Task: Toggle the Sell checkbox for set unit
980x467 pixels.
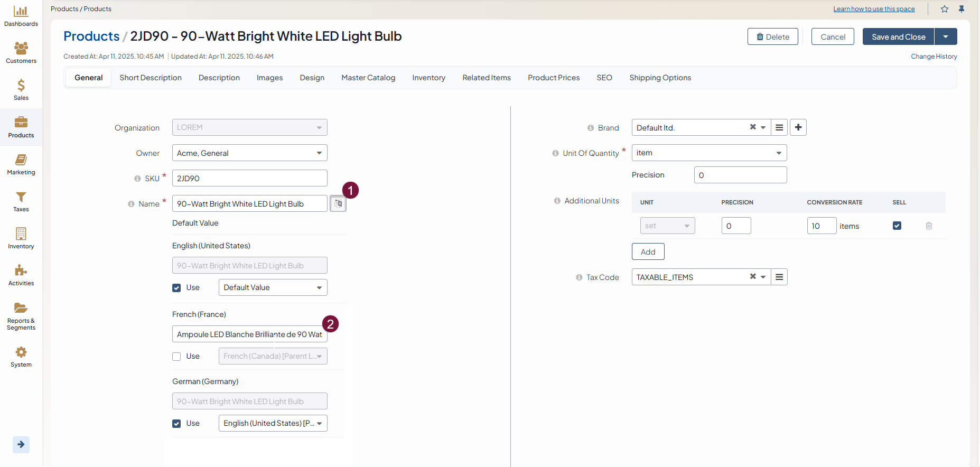Action: [897, 226]
